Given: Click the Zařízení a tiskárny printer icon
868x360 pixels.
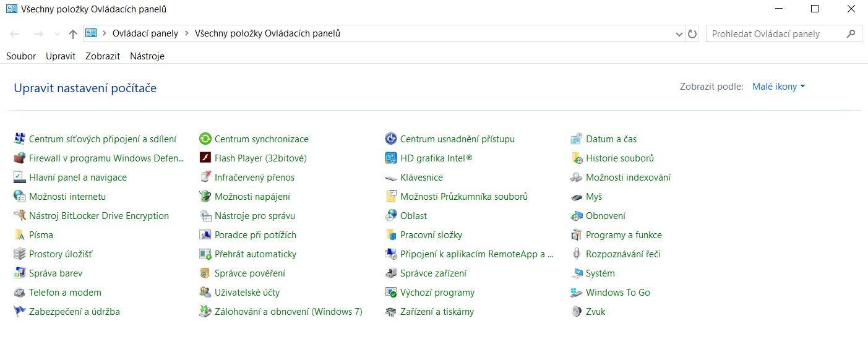Looking at the screenshot, I should (x=390, y=312).
